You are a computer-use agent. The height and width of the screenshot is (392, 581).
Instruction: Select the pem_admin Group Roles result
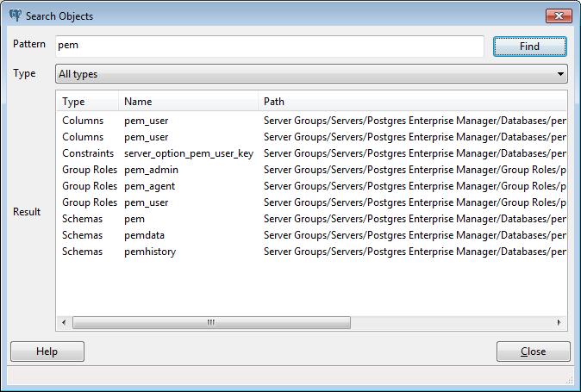point(151,170)
